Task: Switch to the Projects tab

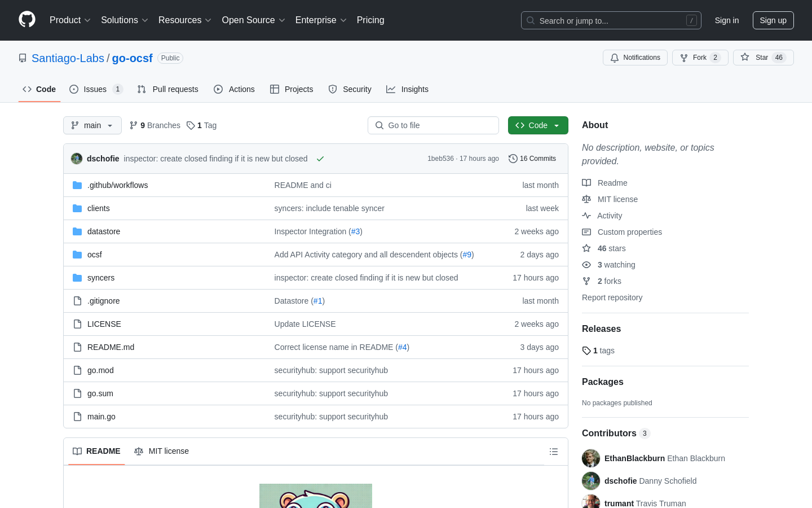Action: point(292,89)
